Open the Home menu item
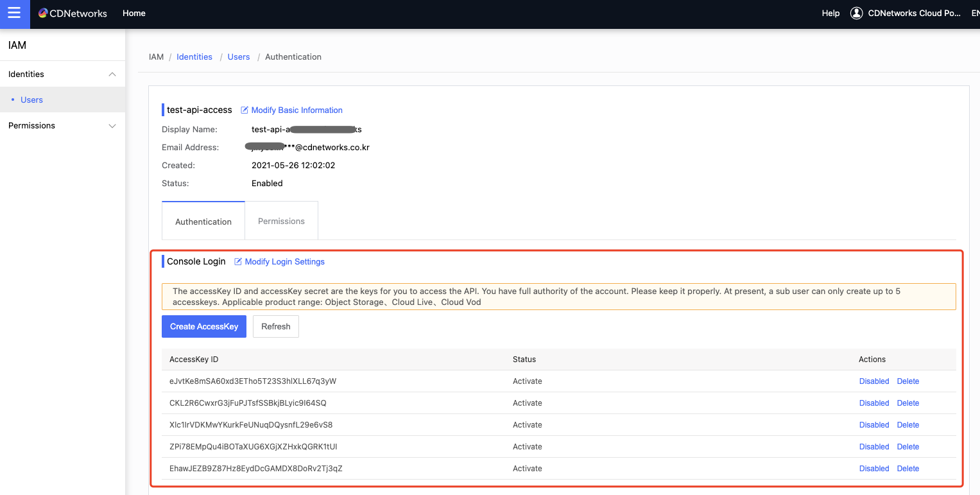The width and height of the screenshot is (980, 495). 134,13
